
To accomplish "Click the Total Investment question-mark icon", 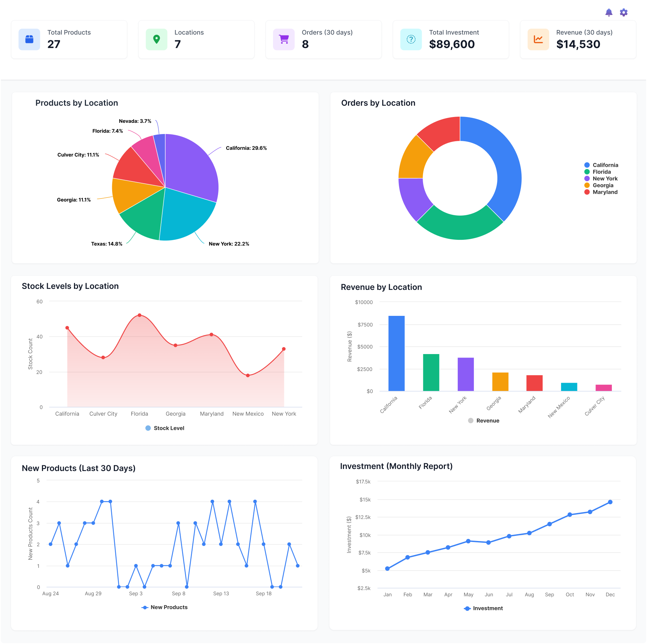I will click(411, 40).
